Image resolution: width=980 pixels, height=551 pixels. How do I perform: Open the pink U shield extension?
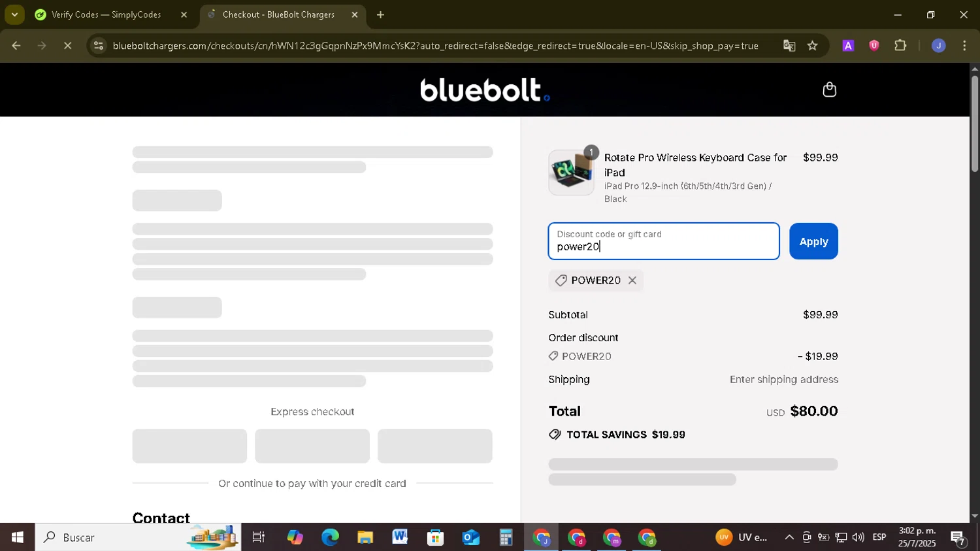coord(874,46)
